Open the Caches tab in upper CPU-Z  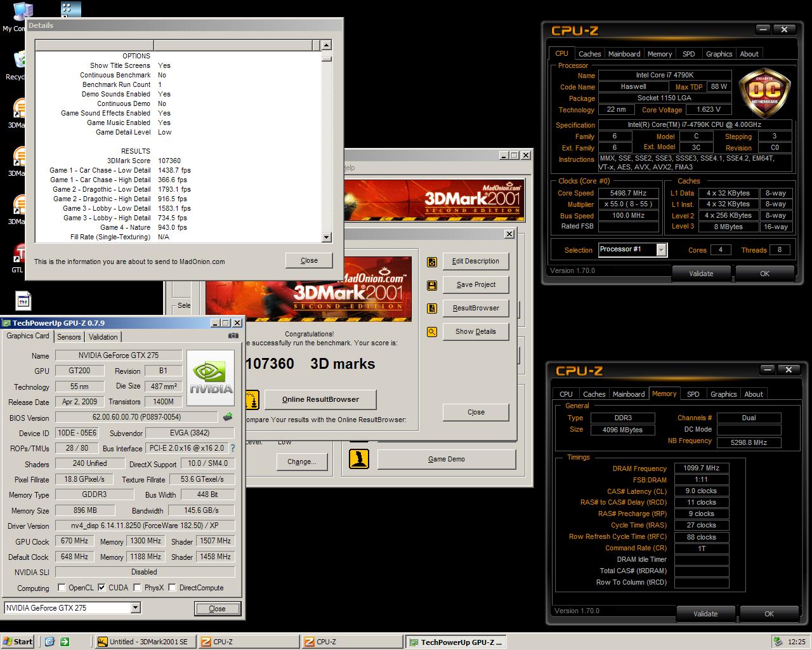(589, 54)
